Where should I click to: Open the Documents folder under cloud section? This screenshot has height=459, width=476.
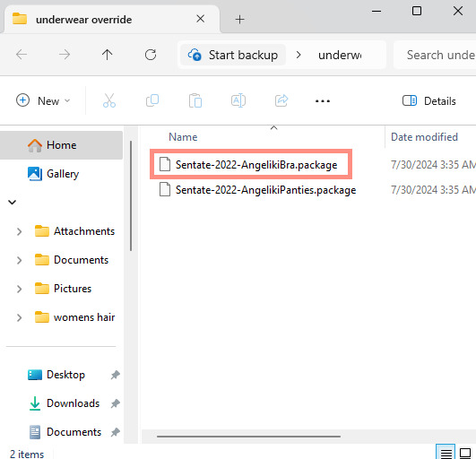pos(72,260)
